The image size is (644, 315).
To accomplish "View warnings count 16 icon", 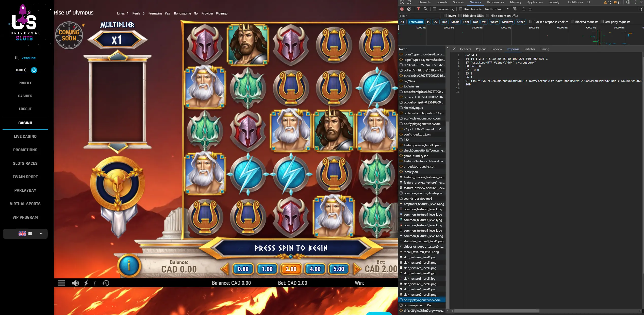I will point(608,3).
